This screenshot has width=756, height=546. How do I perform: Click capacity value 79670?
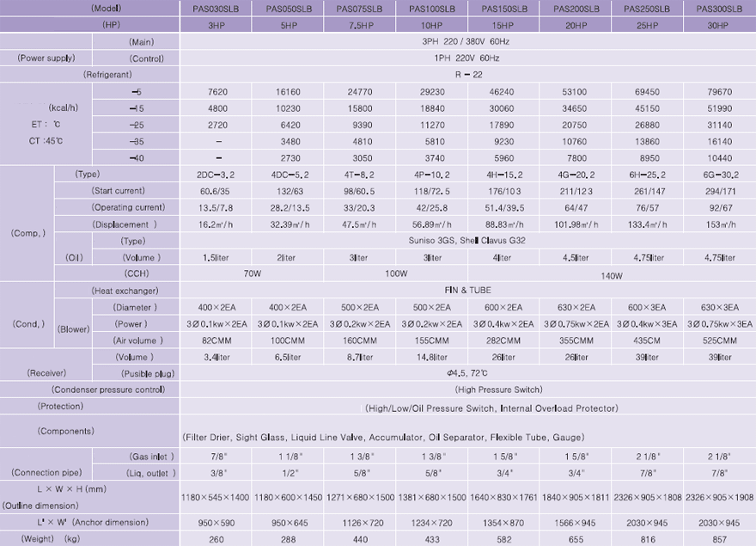(720, 92)
